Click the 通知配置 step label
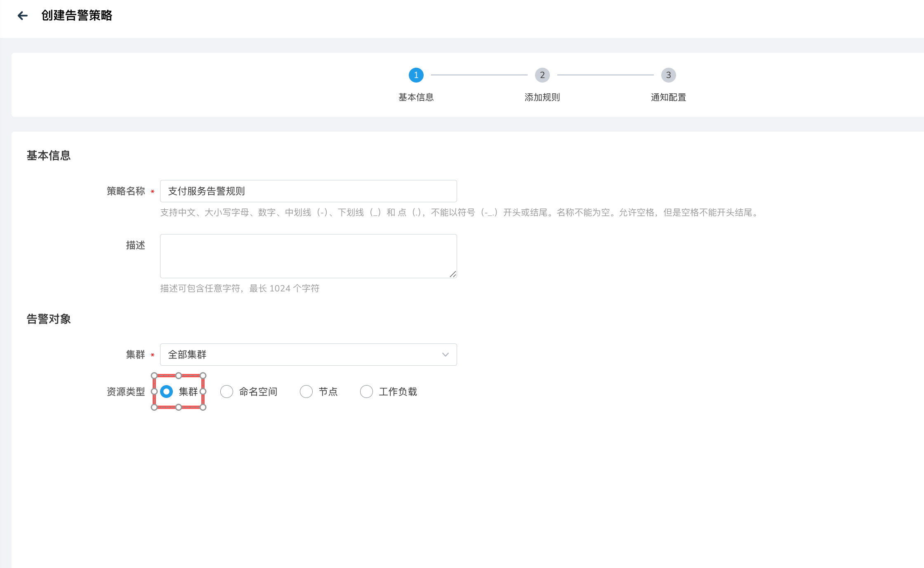924x568 pixels. click(x=668, y=97)
